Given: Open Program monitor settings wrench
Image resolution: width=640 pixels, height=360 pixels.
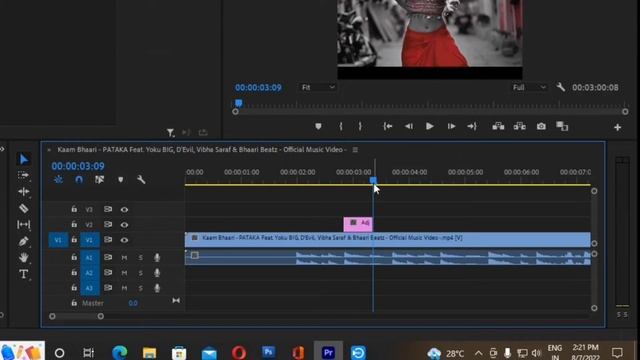Looking at the screenshot, I should click(x=560, y=87).
